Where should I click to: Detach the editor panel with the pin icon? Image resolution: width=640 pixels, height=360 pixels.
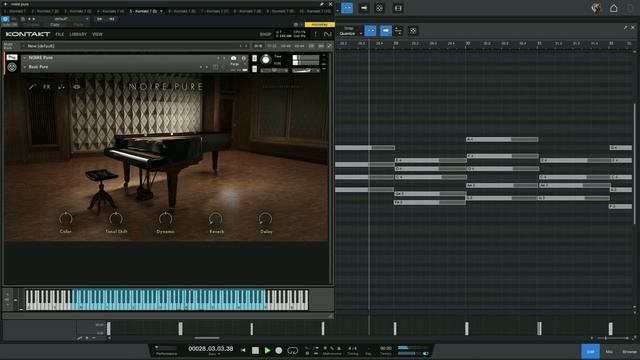point(625,28)
